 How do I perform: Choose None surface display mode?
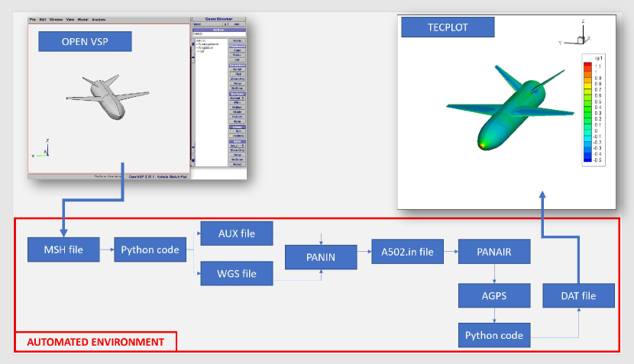pos(237,121)
